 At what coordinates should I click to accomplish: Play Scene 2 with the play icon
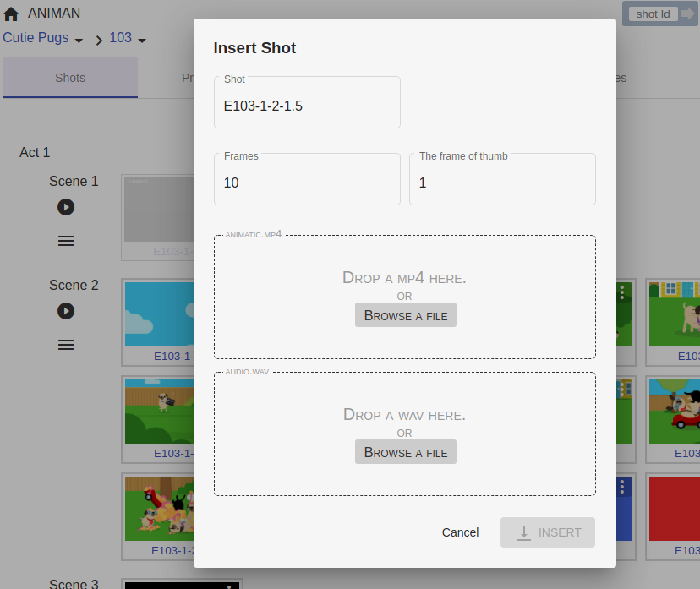click(x=66, y=311)
